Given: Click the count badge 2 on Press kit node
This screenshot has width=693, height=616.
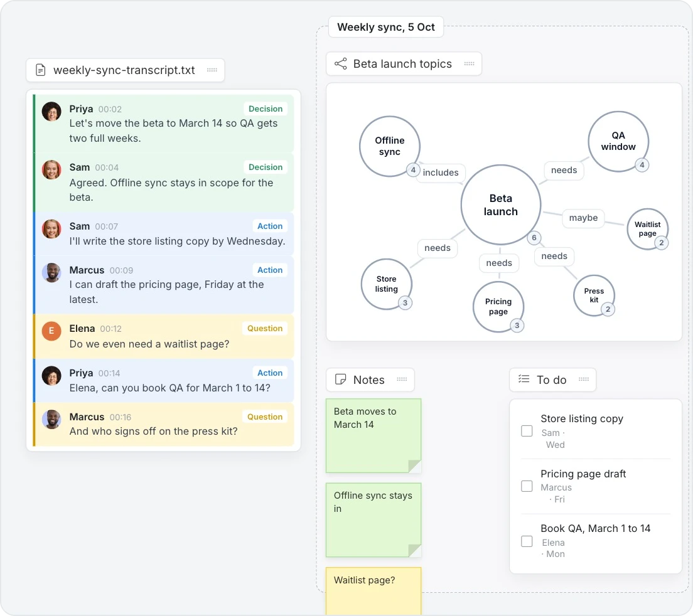Looking at the screenshot, I should (x=608, y=309).
